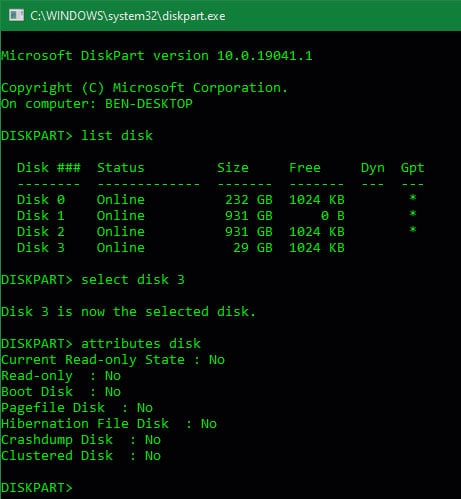Viewport: 461px width, 499px height.
Task: Click the Read-only : No attribute line
Action: pos(61,376)
